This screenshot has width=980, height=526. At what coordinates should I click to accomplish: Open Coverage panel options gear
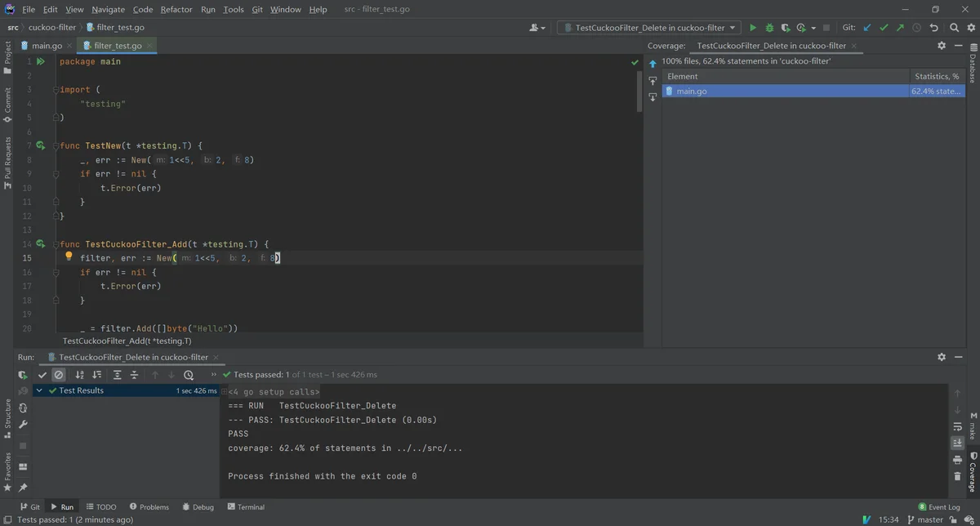[942, 46]
